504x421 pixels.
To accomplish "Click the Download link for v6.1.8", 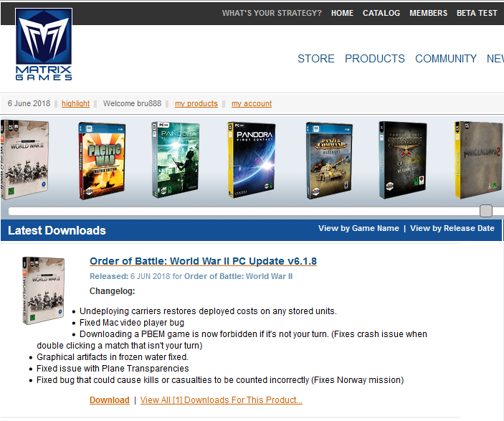I will click(109, 400).
